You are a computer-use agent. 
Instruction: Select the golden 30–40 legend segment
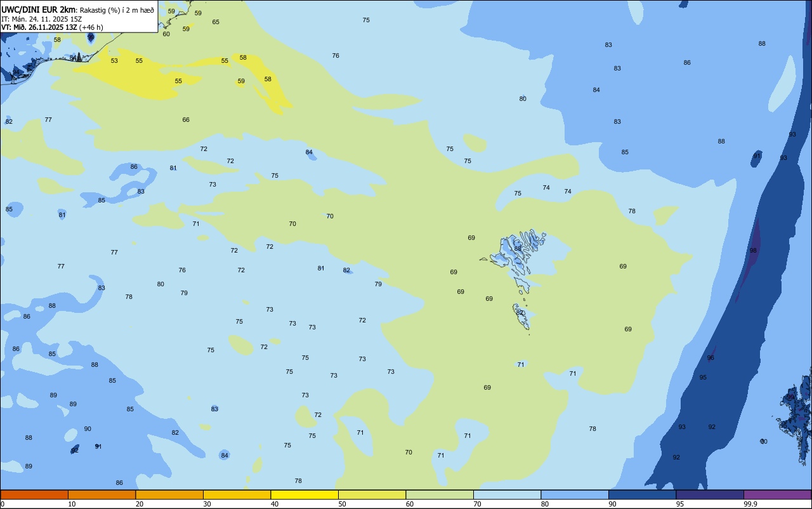237,494
